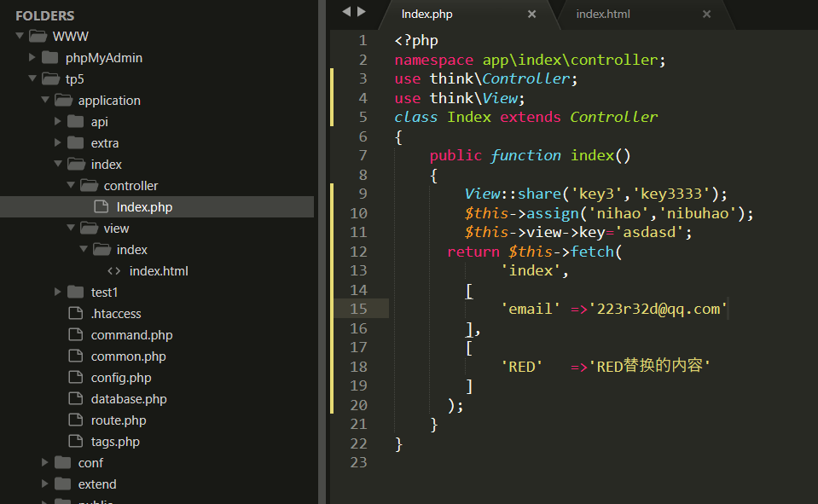Collapse the view folder arrow
The image size is (818, 504).
(x=71, y=228)
